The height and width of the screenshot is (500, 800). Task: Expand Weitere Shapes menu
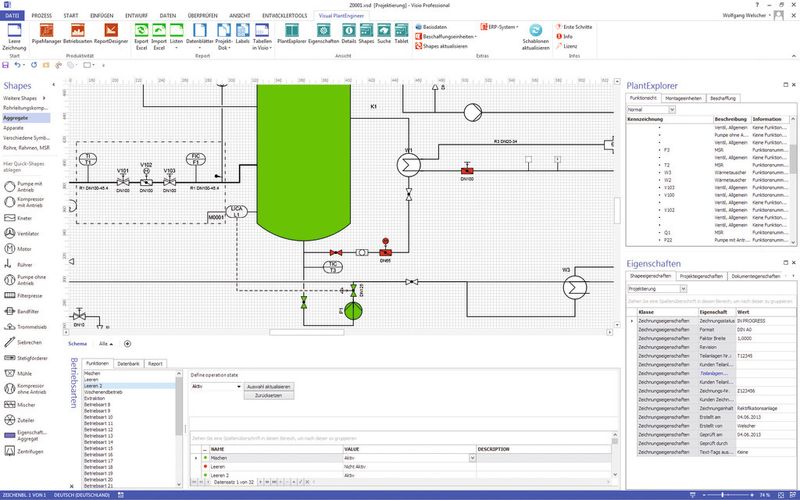(23, 98)
